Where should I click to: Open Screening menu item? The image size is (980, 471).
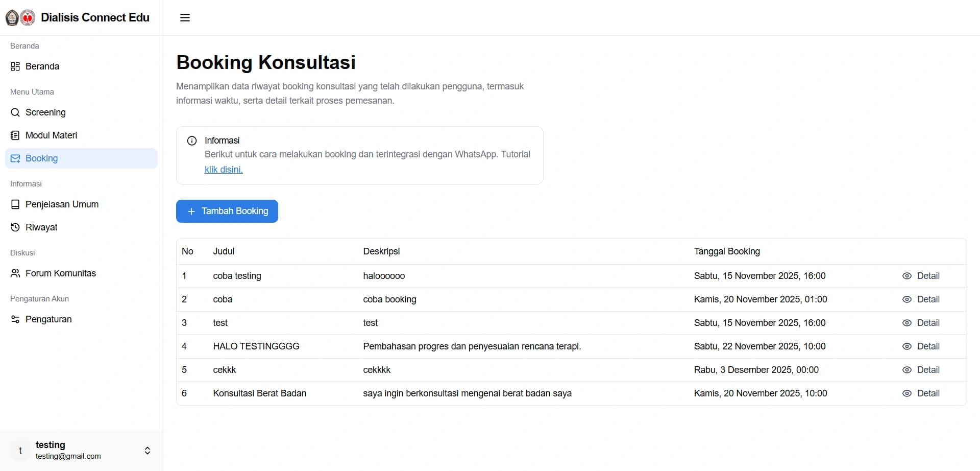point(81,112)
